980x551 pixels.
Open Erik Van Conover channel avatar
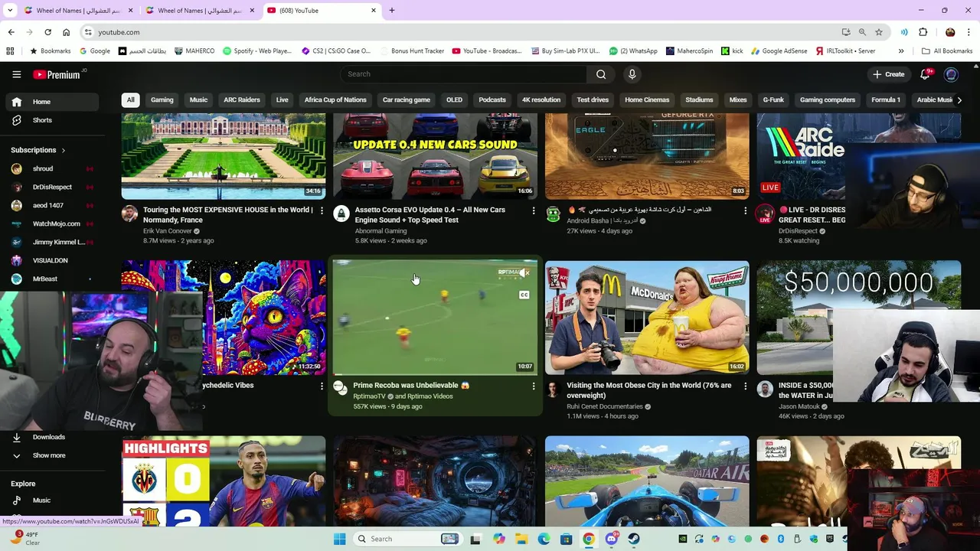coord(129,214)
